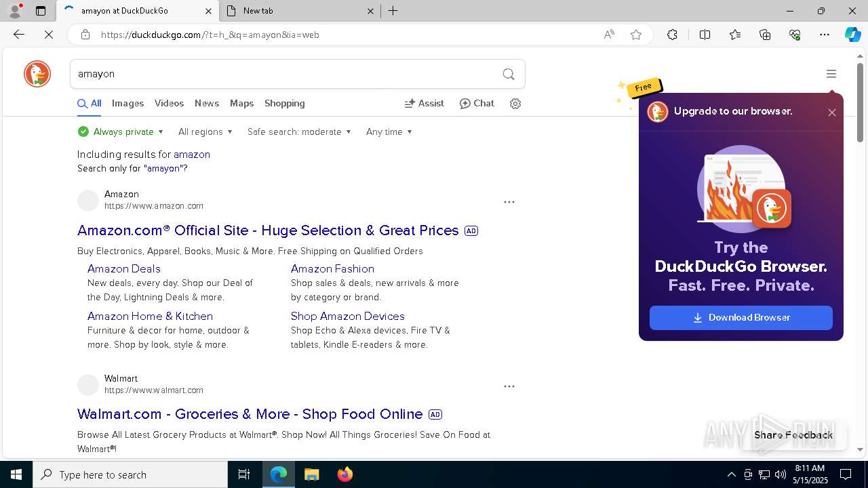Select the All search tab
This screenshot has height=488, width=868.
[90, 104]
